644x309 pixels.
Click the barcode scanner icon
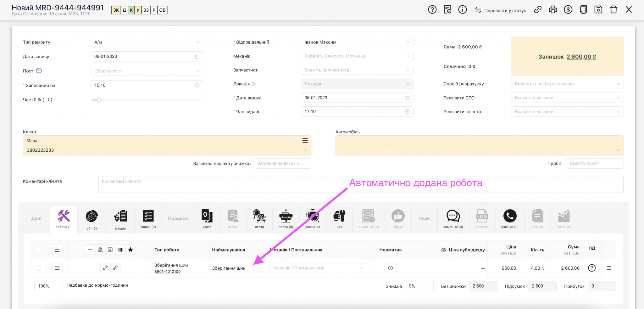point(120,250)
